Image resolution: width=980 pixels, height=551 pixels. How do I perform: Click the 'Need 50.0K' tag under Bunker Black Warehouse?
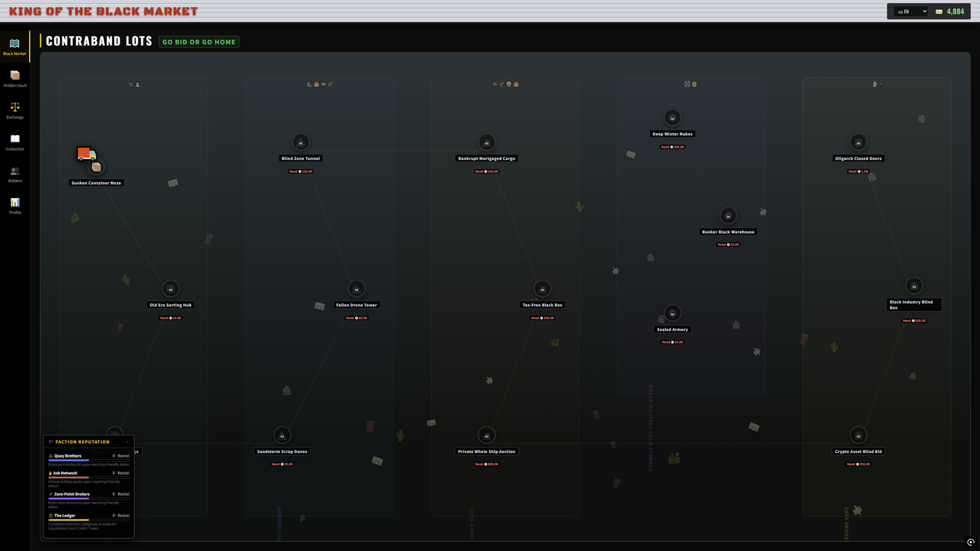[728, 244]
